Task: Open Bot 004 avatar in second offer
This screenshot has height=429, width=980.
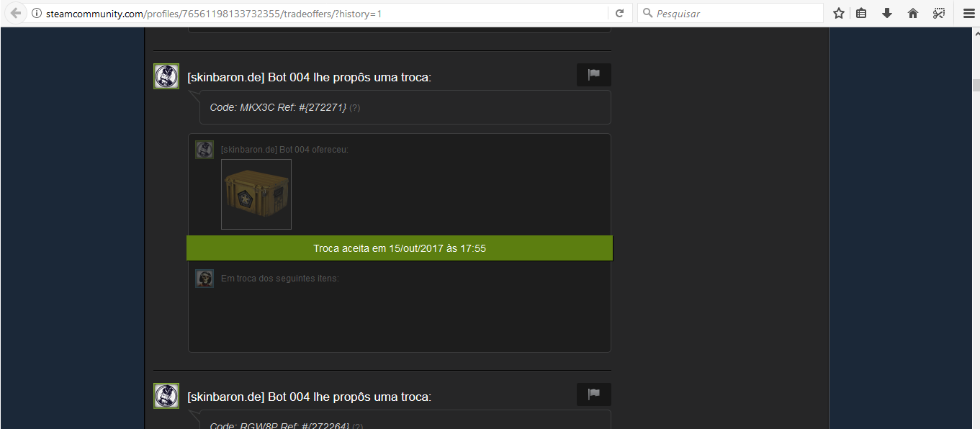Action: click(x=166, y=396)
